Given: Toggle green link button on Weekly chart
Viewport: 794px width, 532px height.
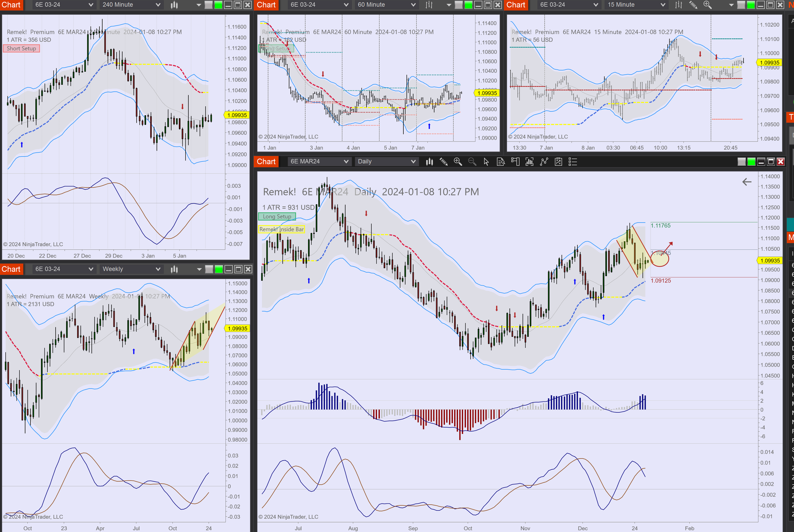Looking at the screenshot, I should coord(219,269).
